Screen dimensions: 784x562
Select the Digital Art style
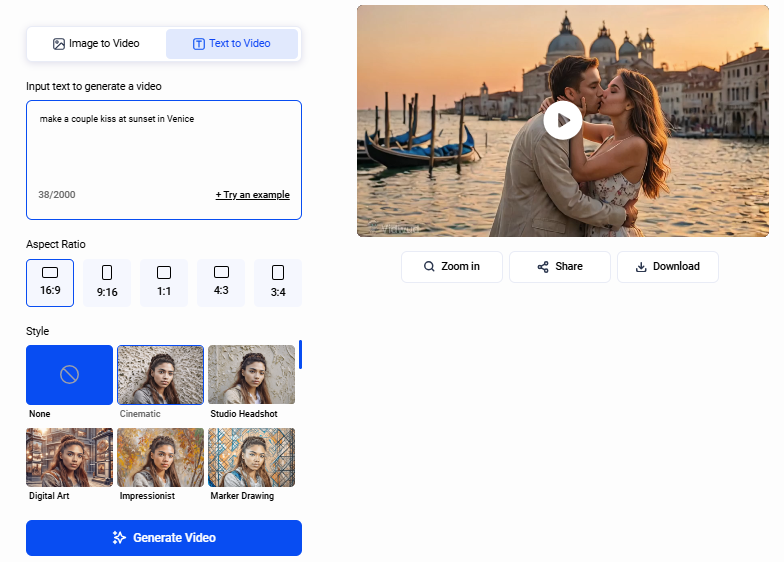69,457
